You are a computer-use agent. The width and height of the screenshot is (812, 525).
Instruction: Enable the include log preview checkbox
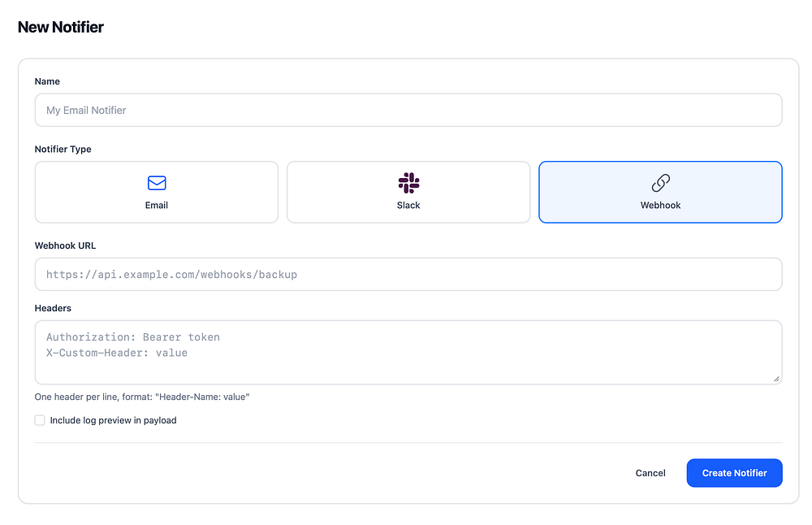pyautogui.click(x=40, y=420)
